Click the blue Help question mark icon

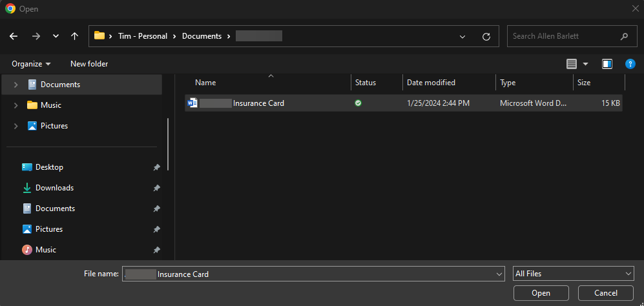tap(630, 64)
